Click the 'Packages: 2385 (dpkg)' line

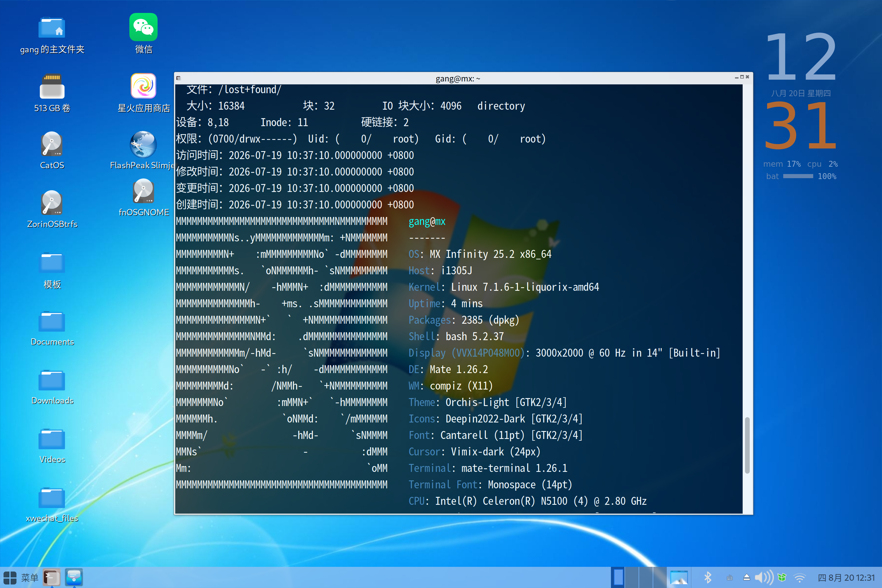tap(464, 320)
